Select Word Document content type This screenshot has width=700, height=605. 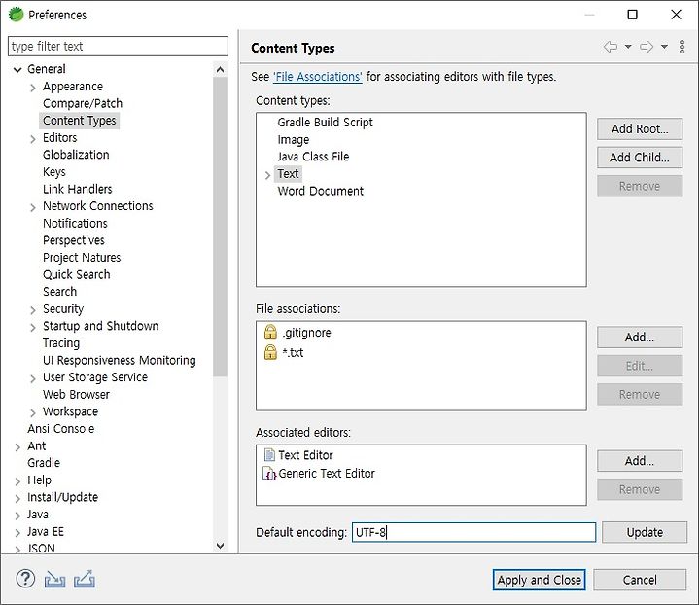click(x=320, y=191)
